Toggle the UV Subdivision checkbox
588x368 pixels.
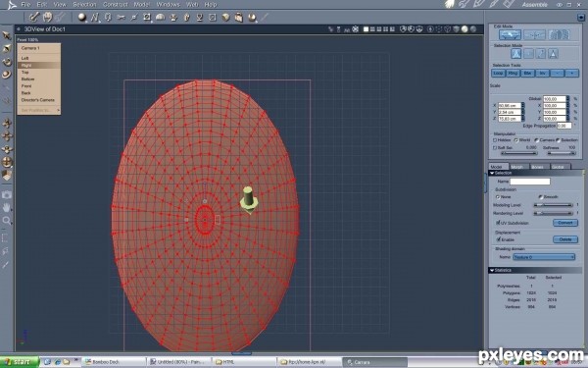pyautogui.click(x=499, y=223)
